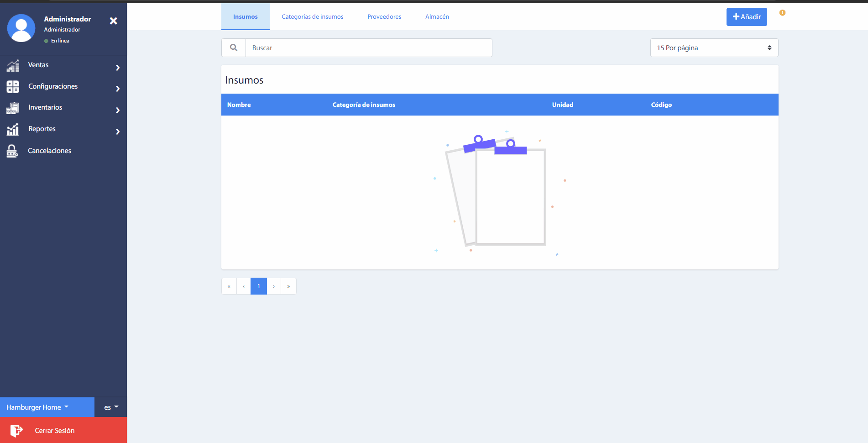Expand the Inventarios submenu arrow
The image size is (868, 443).
coord(118,110)
